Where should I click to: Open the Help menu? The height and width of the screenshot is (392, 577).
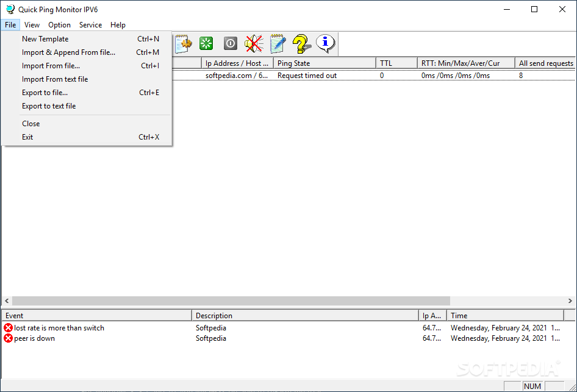(x=118, y=24)
